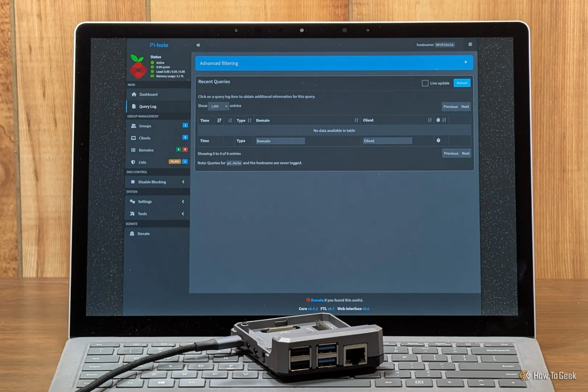588x392 pixels.
Task: Click the Query Log file icon
Action: tap(134, 106)
